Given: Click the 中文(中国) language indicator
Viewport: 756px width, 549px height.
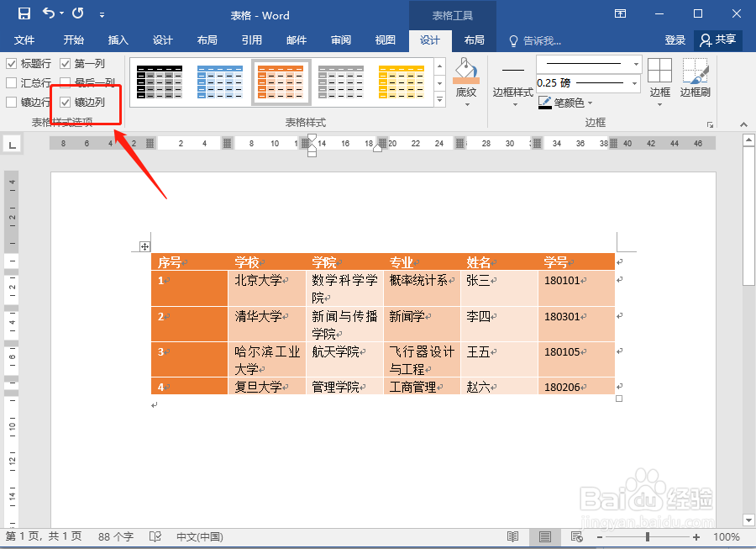Looking at the screenshot, I should pos(200,536).
